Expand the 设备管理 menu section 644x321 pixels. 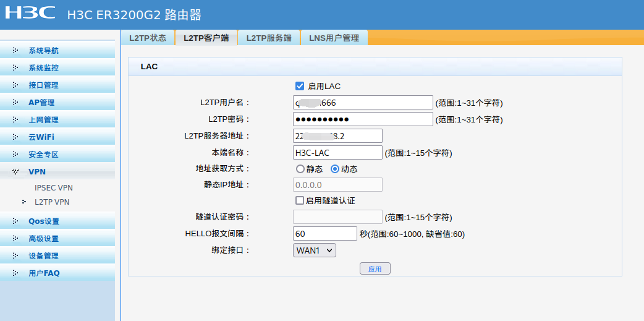click(x=57, y=255)
